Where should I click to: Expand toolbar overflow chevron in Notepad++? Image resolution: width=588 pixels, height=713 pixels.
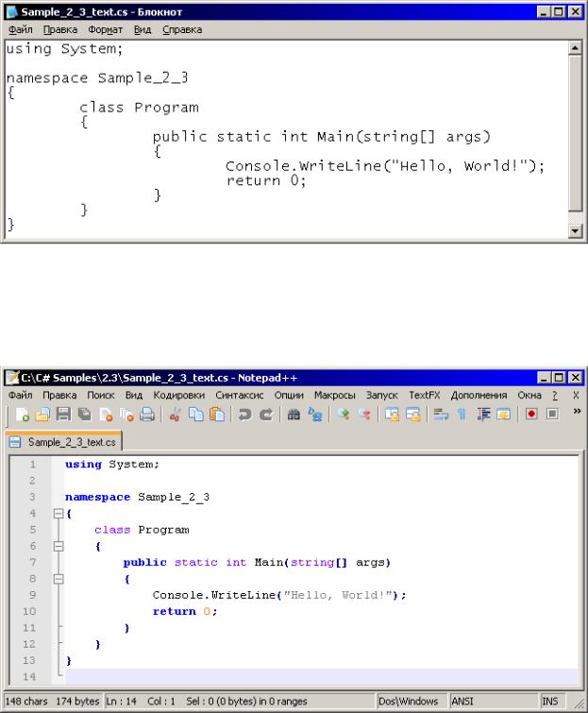pyautogui.click(x=577, y=411)
